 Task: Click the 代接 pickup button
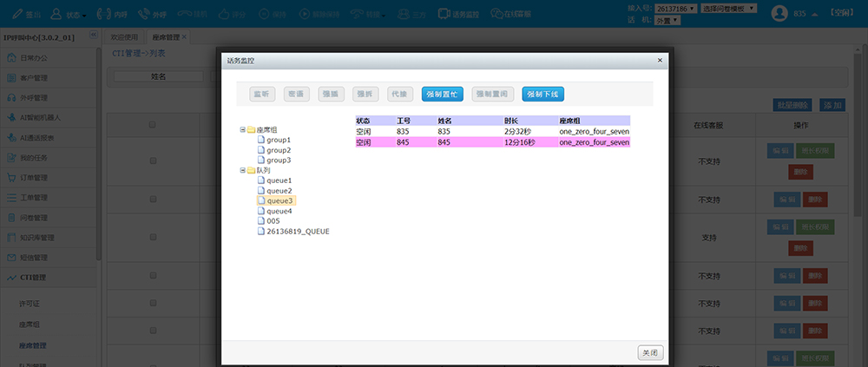pyautogui.click(x=399, y=94)
